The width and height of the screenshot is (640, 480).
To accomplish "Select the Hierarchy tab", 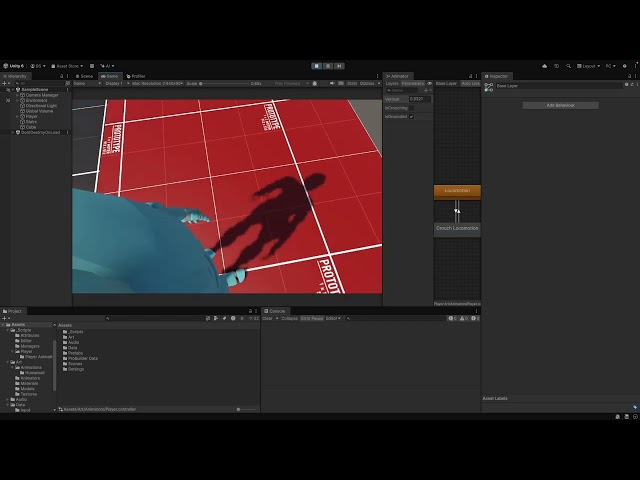I will point(15,76).
